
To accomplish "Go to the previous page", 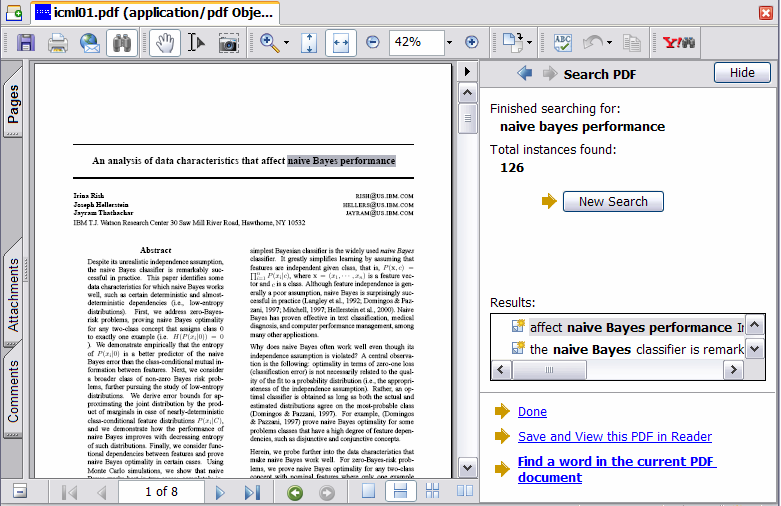I will coord(102,493).
